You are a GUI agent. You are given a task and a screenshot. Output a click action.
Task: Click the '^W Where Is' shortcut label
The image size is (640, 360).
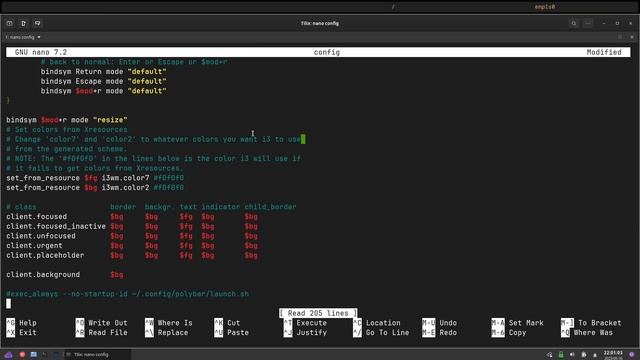(x=169, y=323)
